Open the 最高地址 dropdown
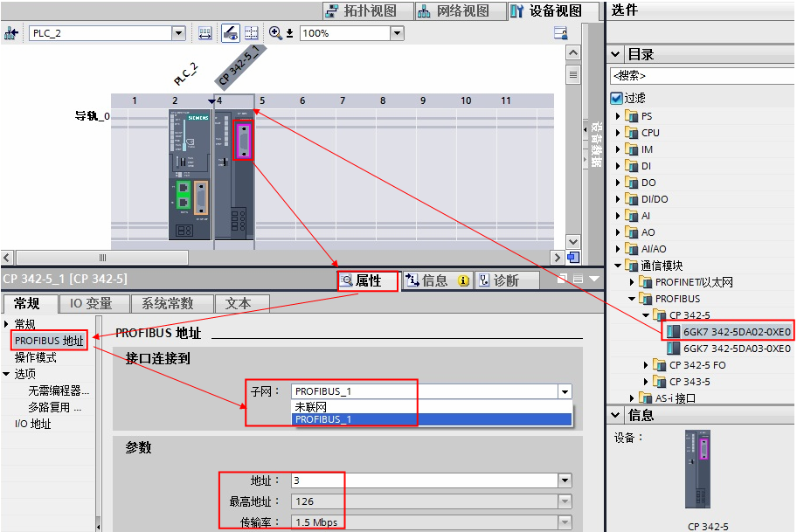 (565, 501)
